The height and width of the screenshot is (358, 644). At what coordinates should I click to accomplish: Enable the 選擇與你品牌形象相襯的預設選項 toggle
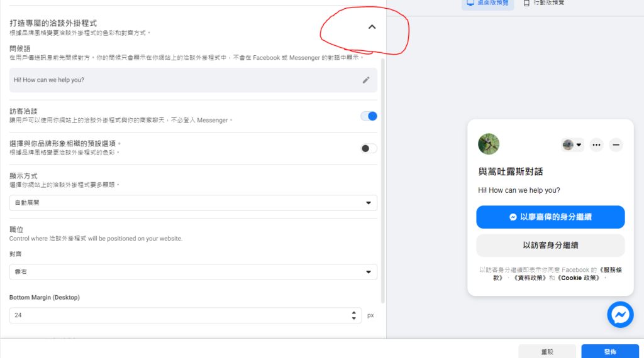coord(369,148)
